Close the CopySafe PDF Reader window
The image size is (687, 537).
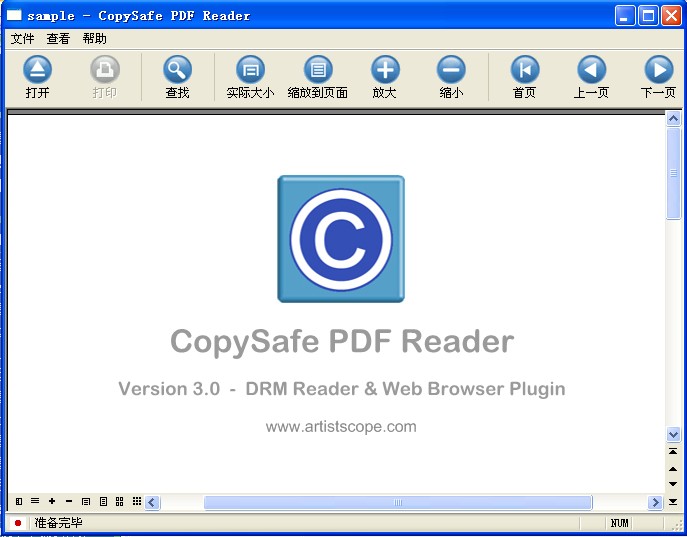coord(671,16)
